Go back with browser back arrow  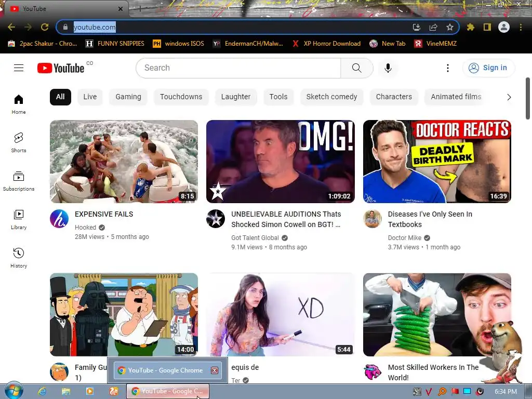pos(11,27)
